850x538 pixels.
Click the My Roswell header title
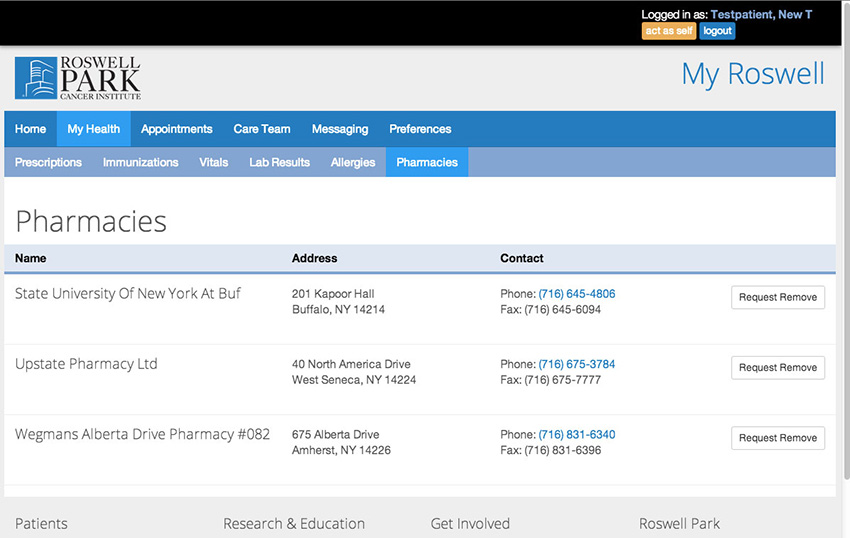point(753,74)
